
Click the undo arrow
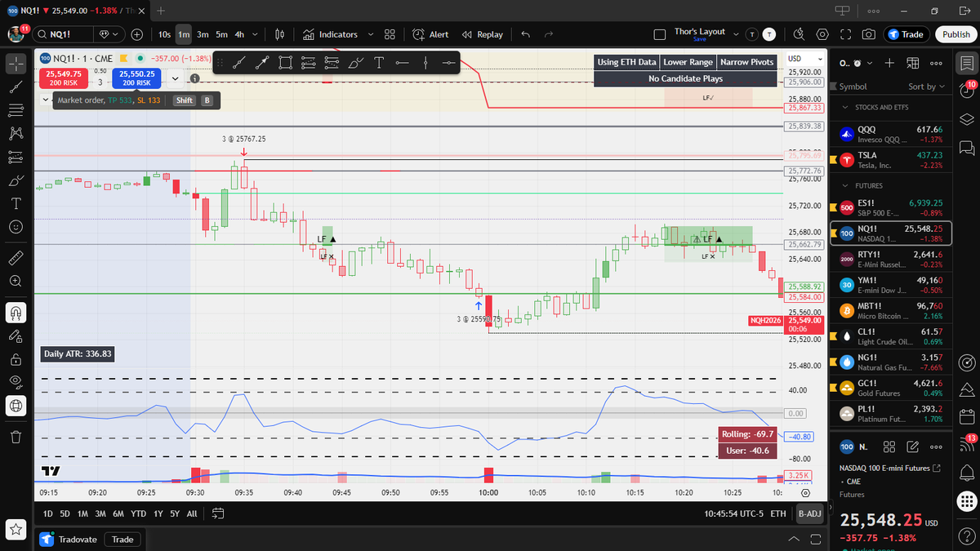click(525, 34)
